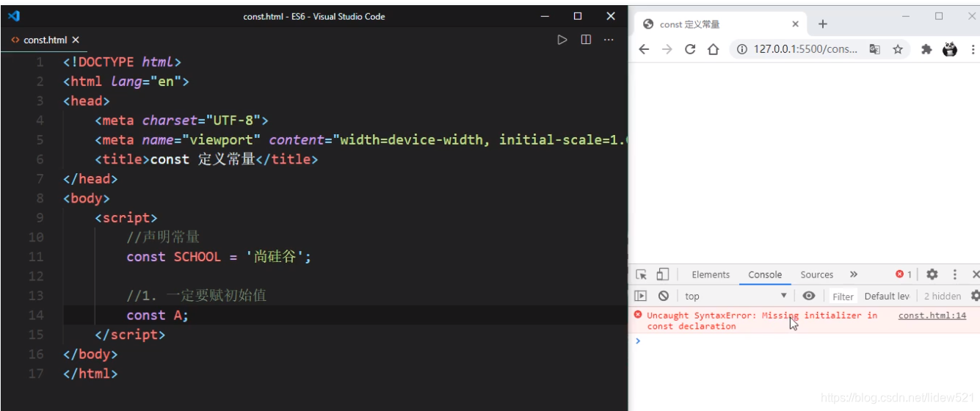
Task: Open Chrome extensions puzzle icon
Action: (x=926, y=49)
